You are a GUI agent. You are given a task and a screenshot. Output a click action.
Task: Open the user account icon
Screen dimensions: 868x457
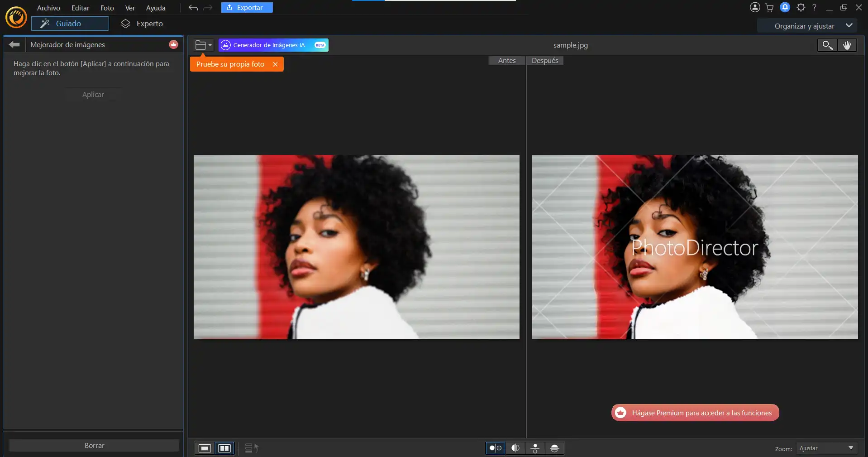point(755,7)
